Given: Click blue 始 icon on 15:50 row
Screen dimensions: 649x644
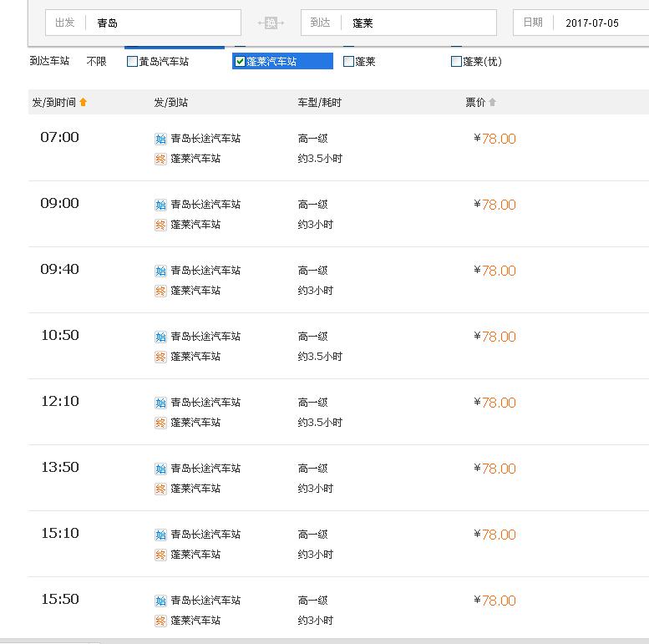Looking at the screenshot, I should coord(160,601).
